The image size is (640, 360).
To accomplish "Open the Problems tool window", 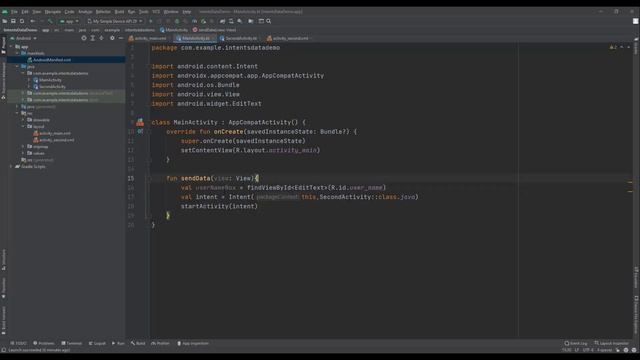I will point(44,343).
